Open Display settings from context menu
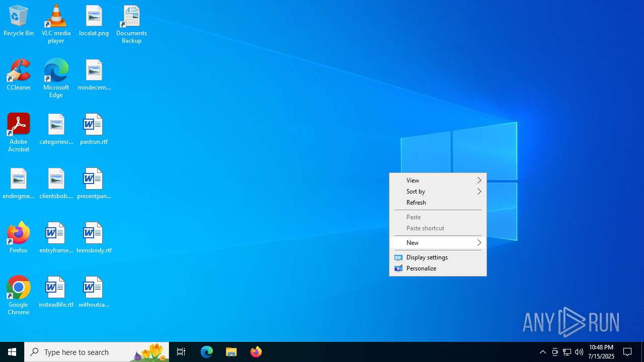Screen dimensions: 644x362 438,257
